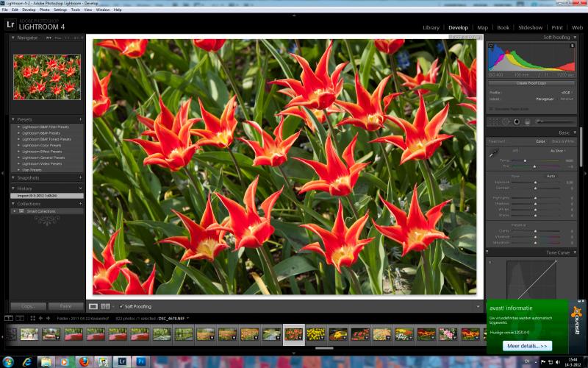The height and width of the screenshot is (368, 588).
Task: Open the Photo menu
Action: pos(44,10)
